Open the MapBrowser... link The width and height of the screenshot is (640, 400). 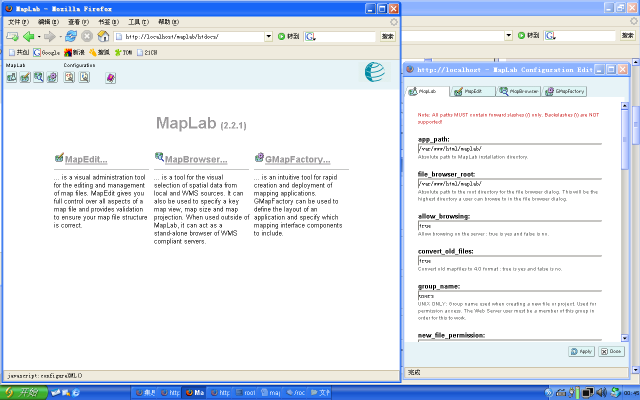point(196,160)
